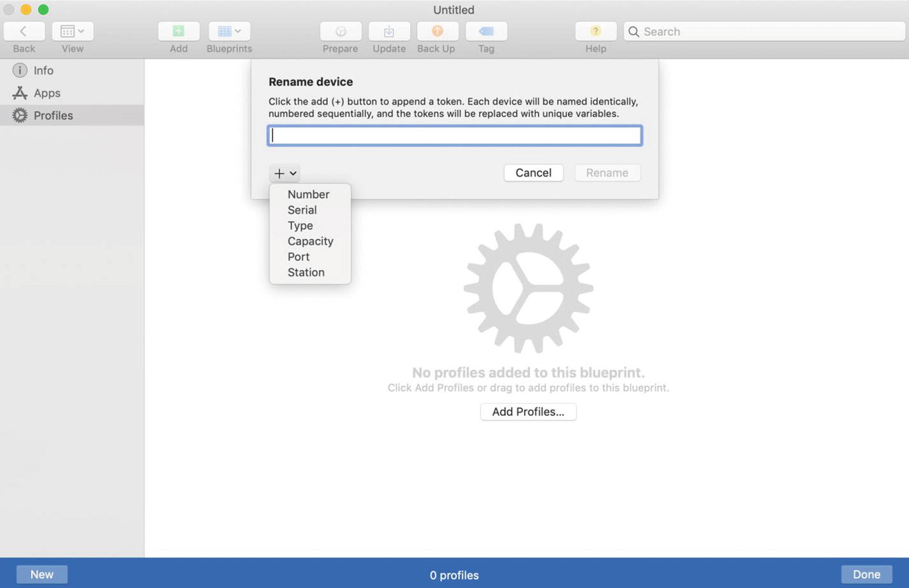The width and height of the screenshot is (909, 588).
Task: Select Profiles in the sidebar
Action: click(72, 115)
